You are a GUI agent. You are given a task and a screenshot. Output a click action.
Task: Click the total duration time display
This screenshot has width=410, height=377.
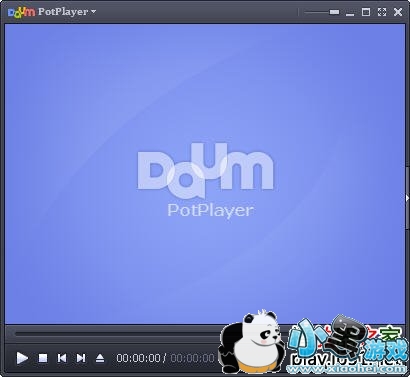(192, 358)
